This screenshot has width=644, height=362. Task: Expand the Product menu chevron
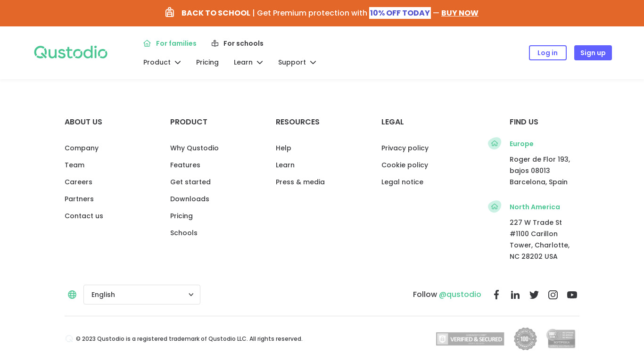[178, 63]
